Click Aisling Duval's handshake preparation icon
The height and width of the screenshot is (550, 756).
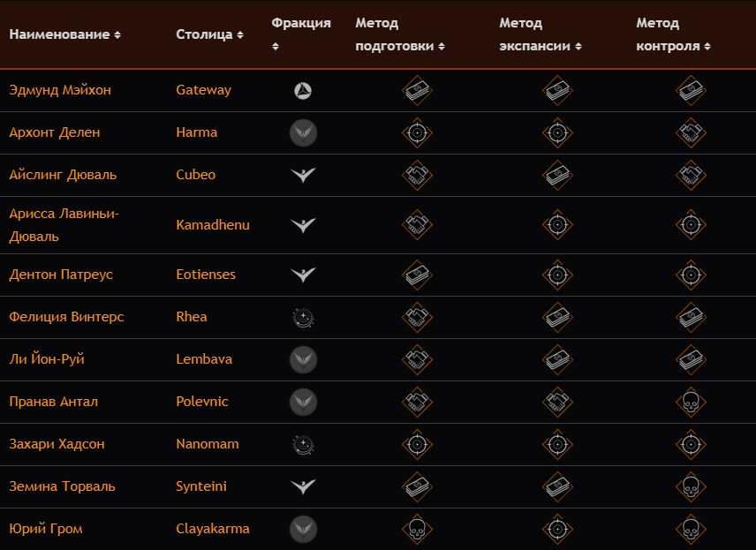[x=417, y=175]
